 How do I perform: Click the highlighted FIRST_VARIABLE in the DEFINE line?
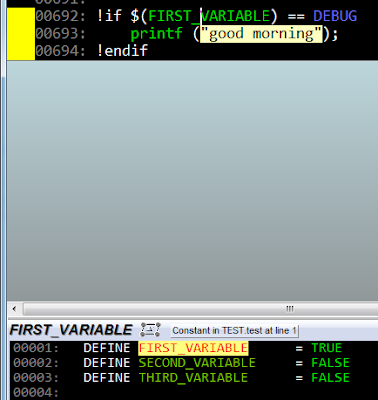[x=193, y=348]
